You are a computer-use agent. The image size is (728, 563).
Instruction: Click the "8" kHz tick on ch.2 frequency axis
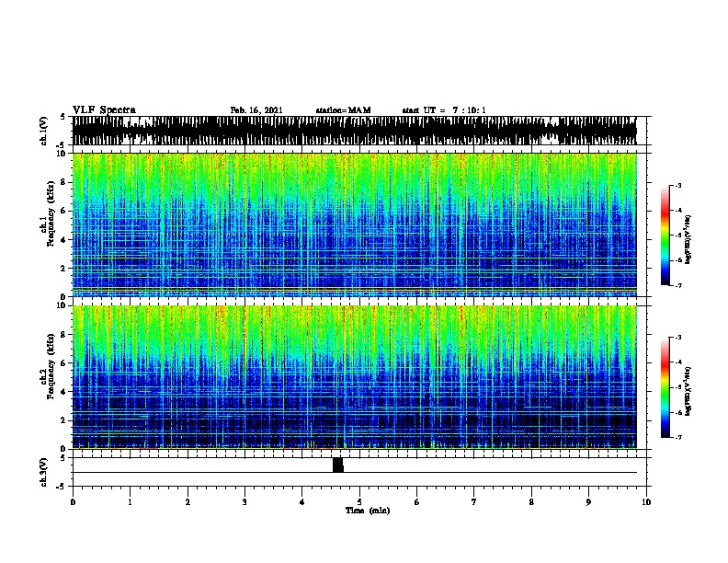pyautogui.click(x=64, y=335)
